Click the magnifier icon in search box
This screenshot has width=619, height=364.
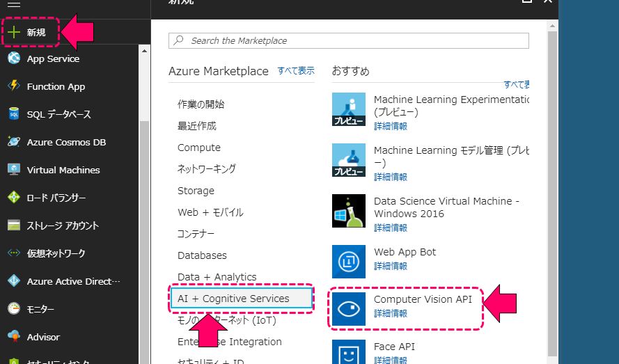(x=179, y=40)
